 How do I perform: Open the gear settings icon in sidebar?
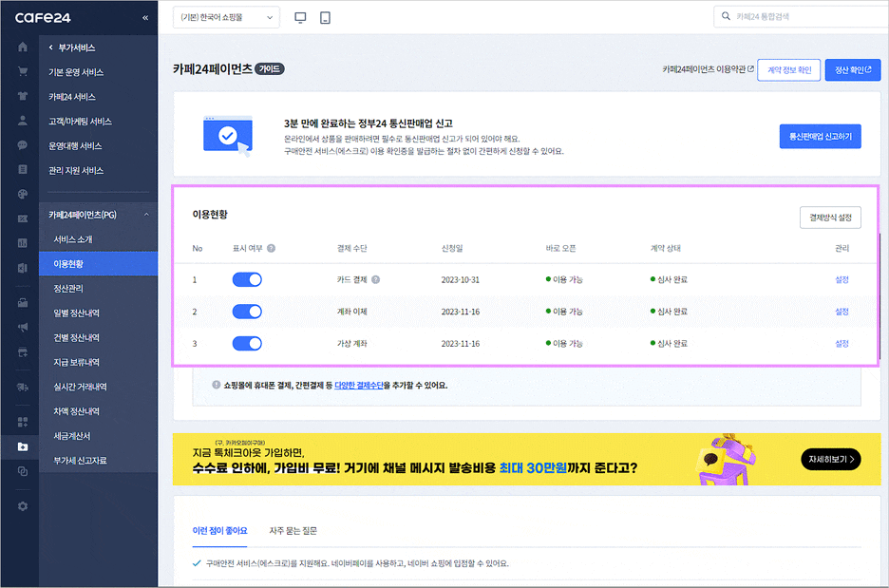pyautogui.click(x=23, y=505)
